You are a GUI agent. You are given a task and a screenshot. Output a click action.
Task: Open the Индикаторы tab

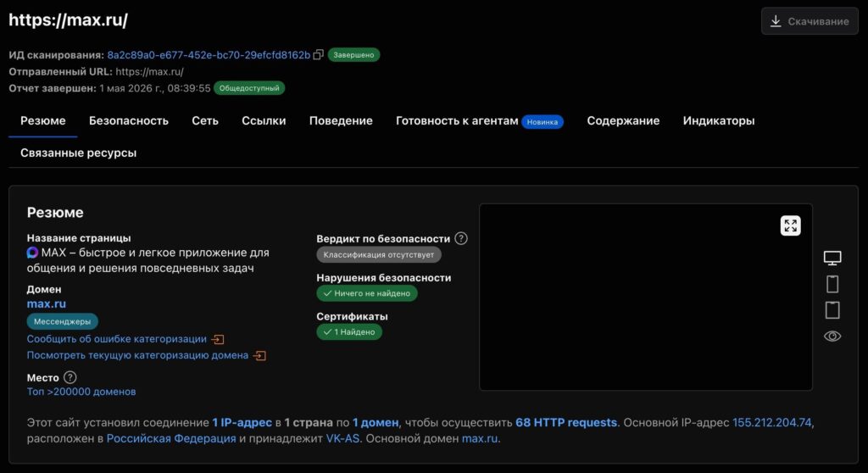(x=719, y=120)
